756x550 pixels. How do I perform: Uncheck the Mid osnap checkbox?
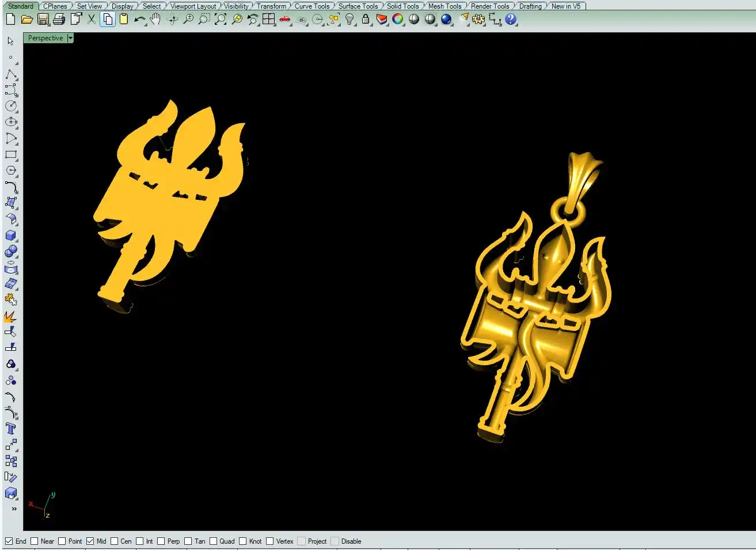90,541
